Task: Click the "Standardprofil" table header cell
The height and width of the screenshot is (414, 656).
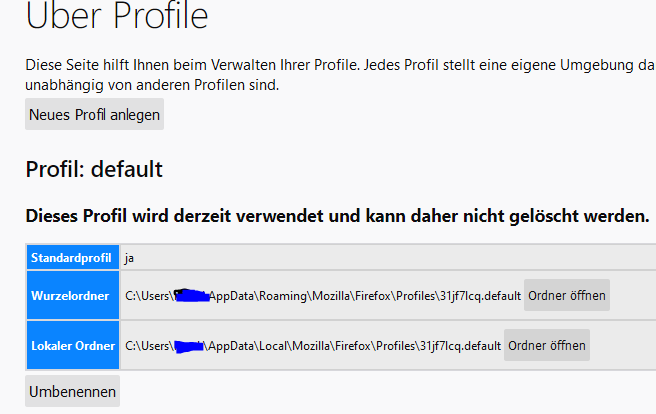Action: click(x=71, y=258)
